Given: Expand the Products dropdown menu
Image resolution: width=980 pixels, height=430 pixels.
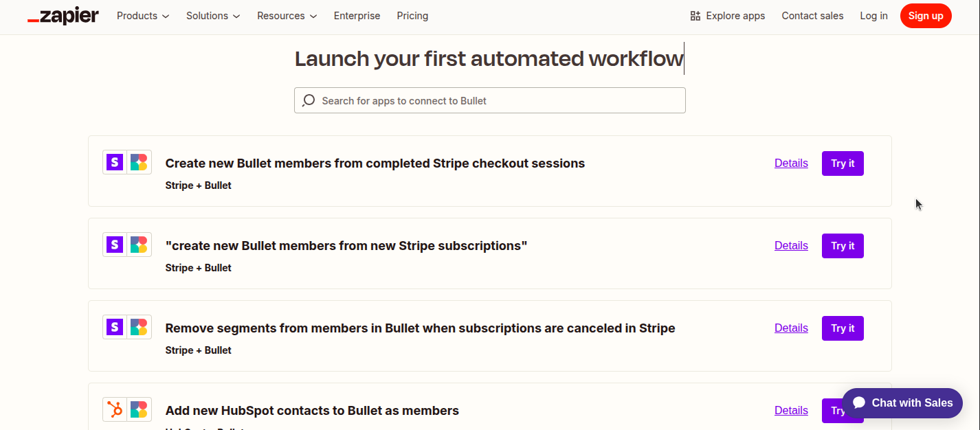Looking at the screenshot, I should coord(143,16).
